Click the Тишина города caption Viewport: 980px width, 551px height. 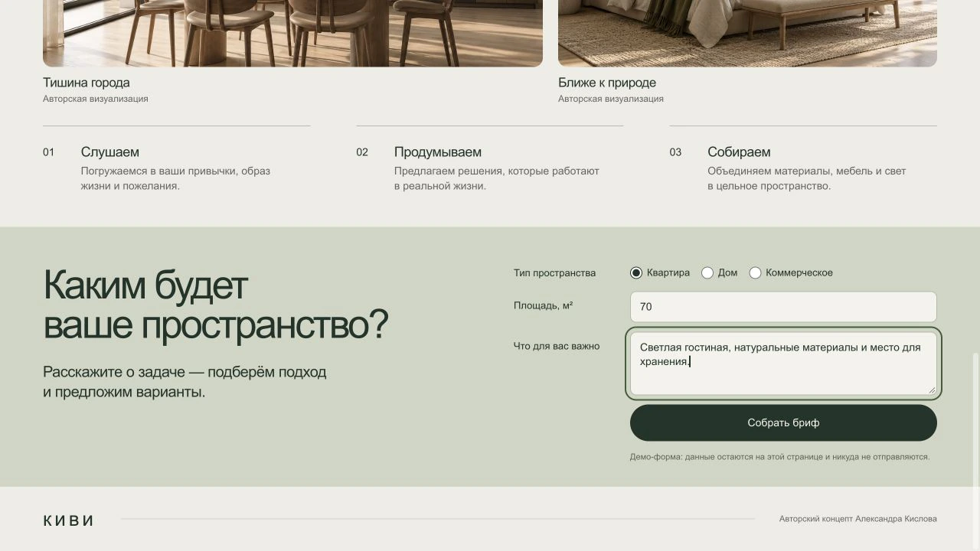[87, 83]
